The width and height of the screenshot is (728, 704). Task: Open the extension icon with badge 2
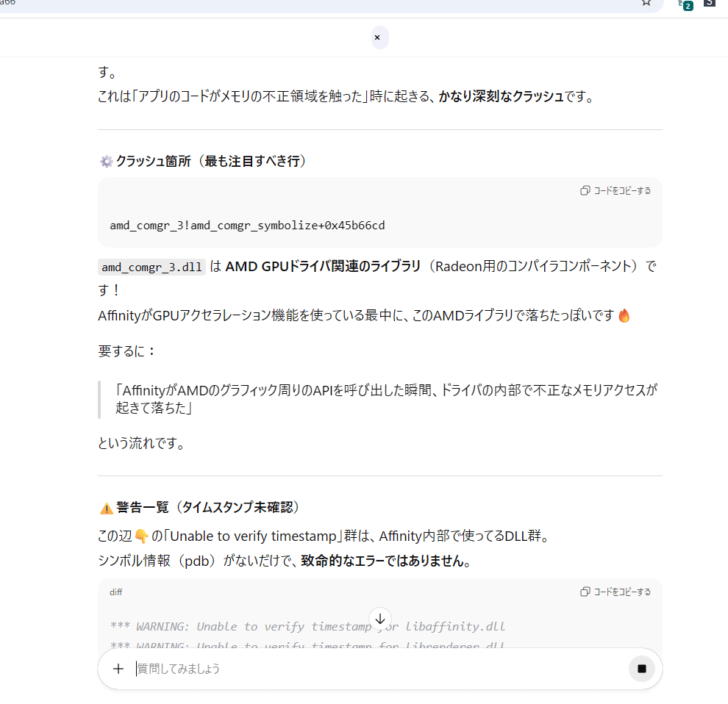pyautogui.click(x=685, y=4)
